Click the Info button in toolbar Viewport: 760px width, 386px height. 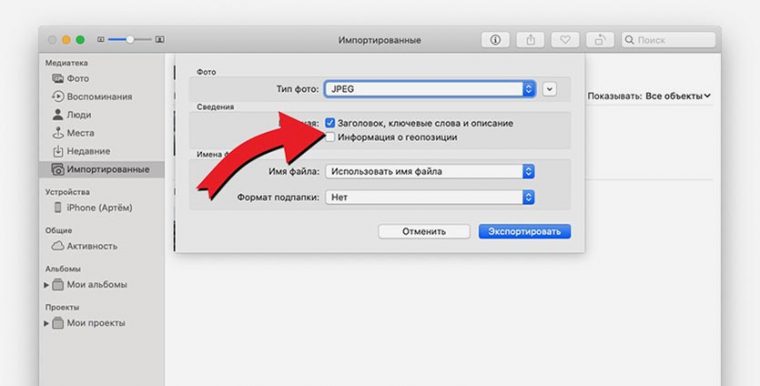point(495,40)
